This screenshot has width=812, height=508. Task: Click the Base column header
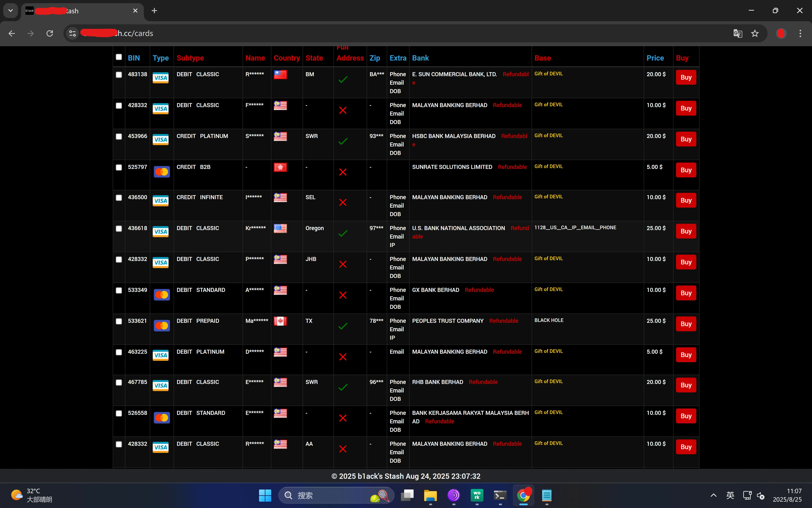[543, 58]
